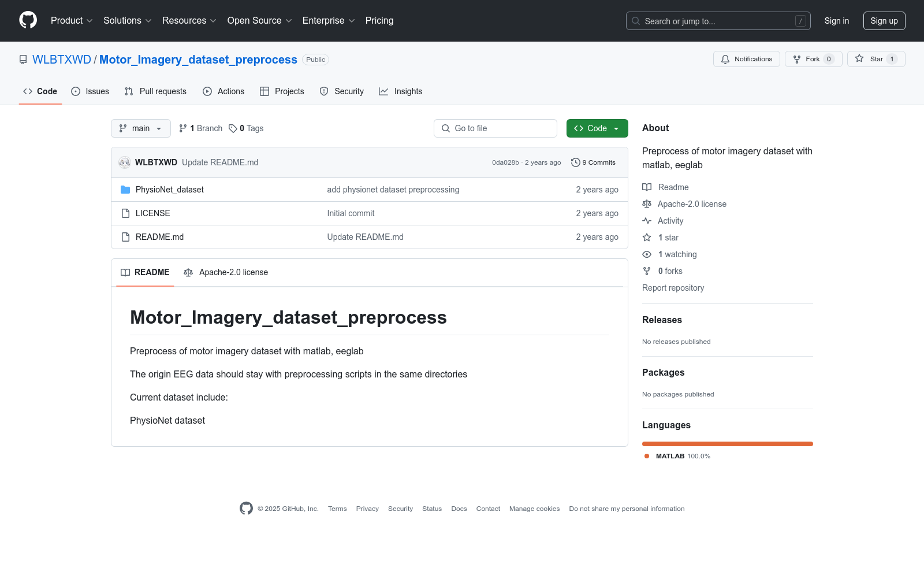Image resolution: width=924 pixels, height=578 pixels.
Task: Expand the Open Source menu
Action: 260,20
